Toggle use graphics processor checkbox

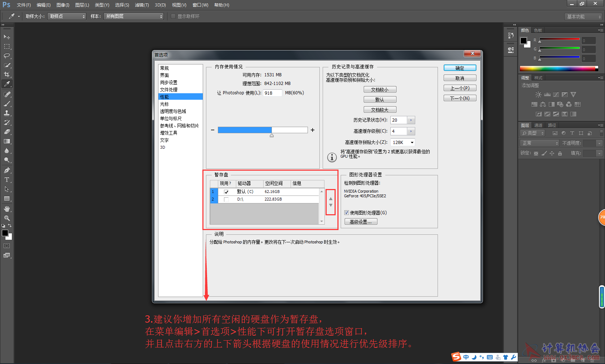346,213
